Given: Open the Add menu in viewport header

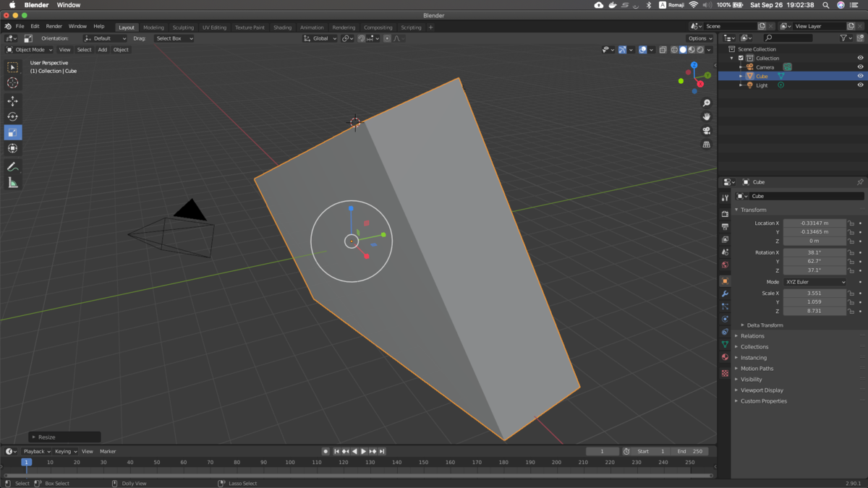Looking at the screenshot, I should [103, 50].
